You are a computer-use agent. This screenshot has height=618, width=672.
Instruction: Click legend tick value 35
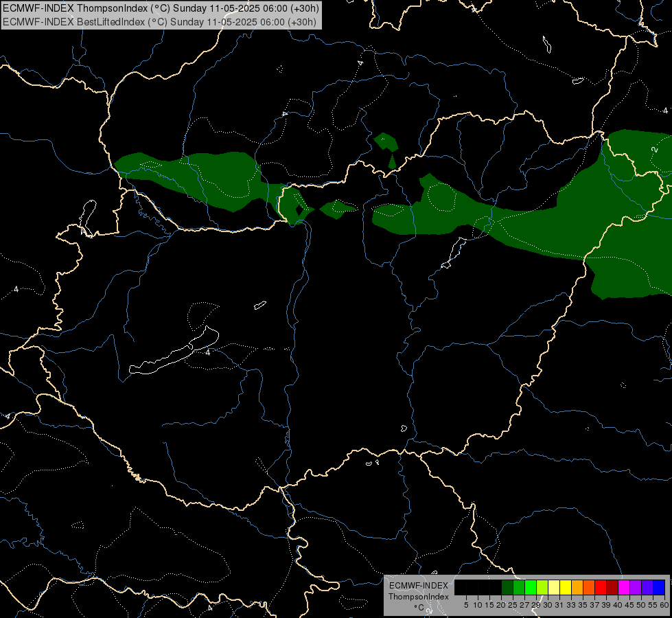pos(583,605)
